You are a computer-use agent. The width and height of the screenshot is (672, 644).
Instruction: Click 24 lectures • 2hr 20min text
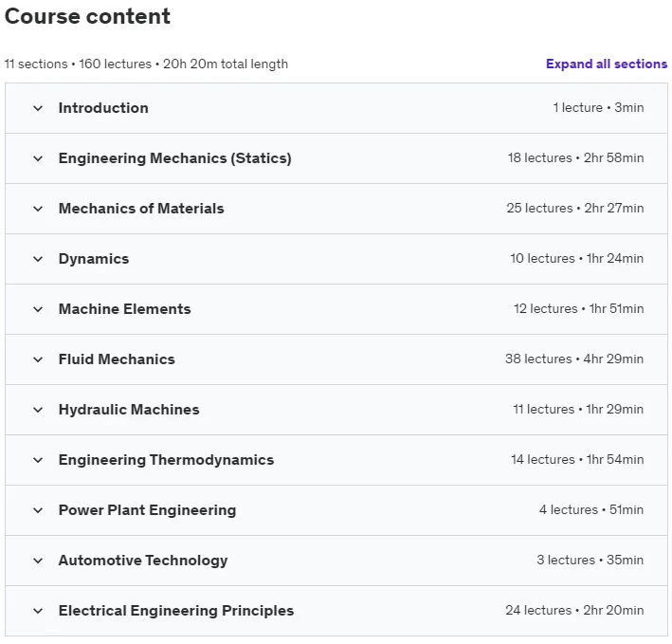[x=574, y=610]
